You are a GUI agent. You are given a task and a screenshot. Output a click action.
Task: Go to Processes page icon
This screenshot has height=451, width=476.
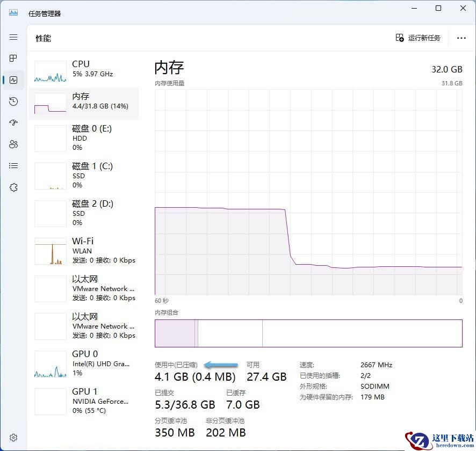(13, 58)
